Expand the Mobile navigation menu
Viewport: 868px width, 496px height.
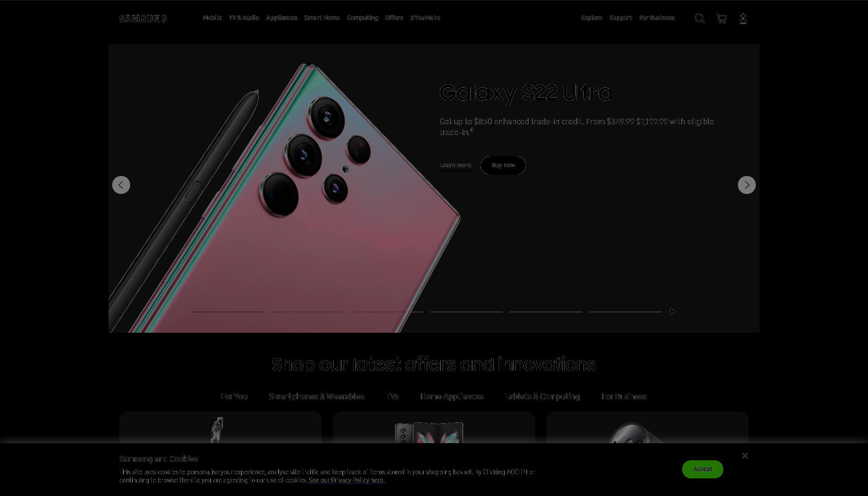(212, 18)
